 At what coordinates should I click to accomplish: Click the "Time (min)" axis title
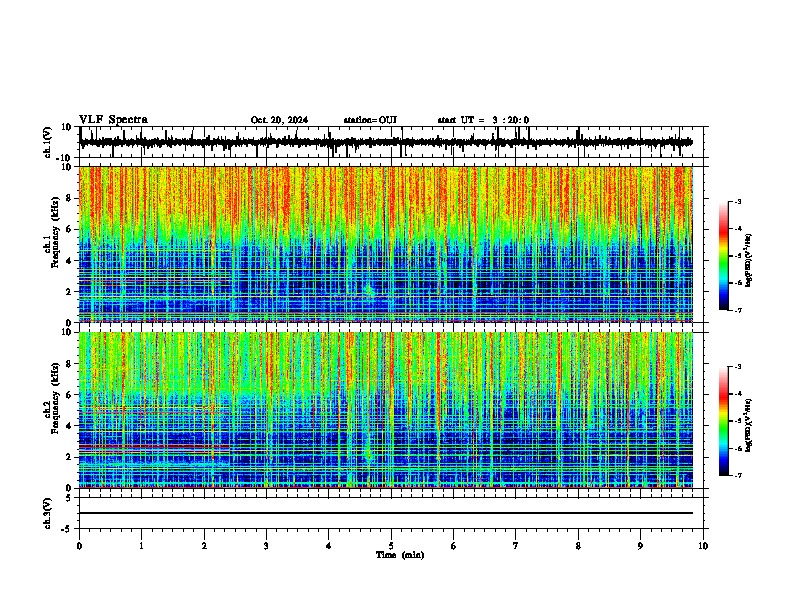(x=400, y=555)
